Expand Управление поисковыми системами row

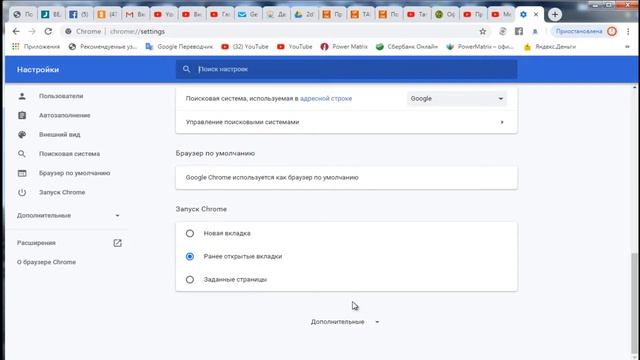point(347,122)
